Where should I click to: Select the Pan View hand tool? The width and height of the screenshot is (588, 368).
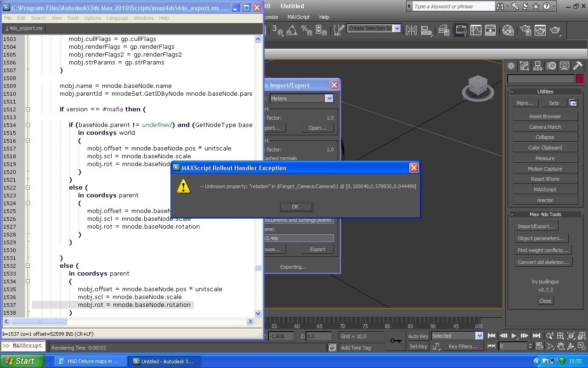(561, 346)
